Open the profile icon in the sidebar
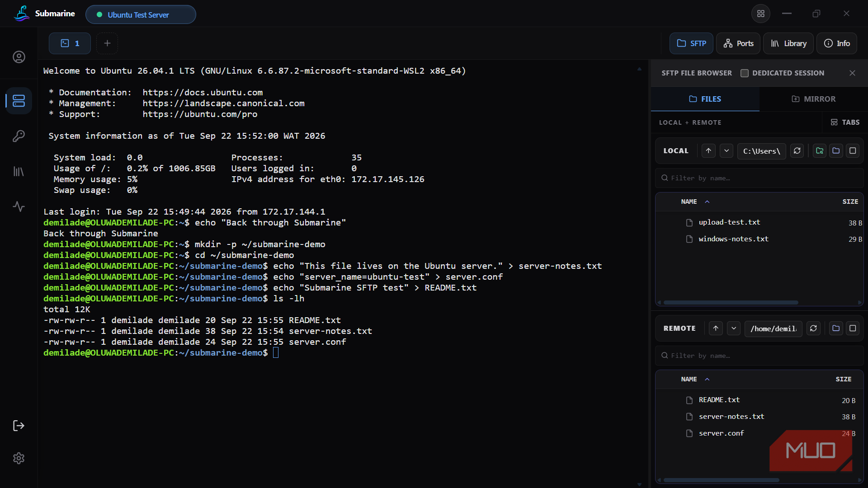Image resolution: width=868 pixels, height=488 pixels. click(19, 57)
